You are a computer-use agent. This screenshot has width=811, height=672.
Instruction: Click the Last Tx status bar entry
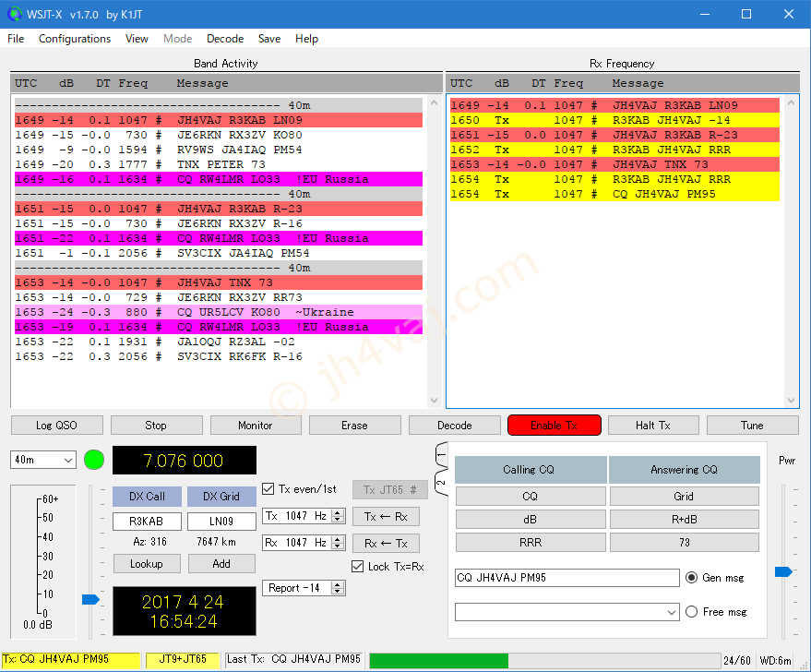[x=293, y=660]
